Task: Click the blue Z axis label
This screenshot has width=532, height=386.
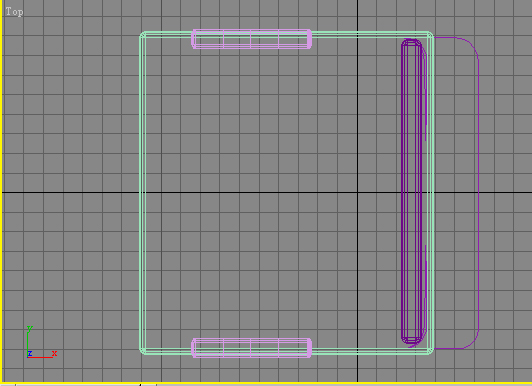Action: [30, 353]
